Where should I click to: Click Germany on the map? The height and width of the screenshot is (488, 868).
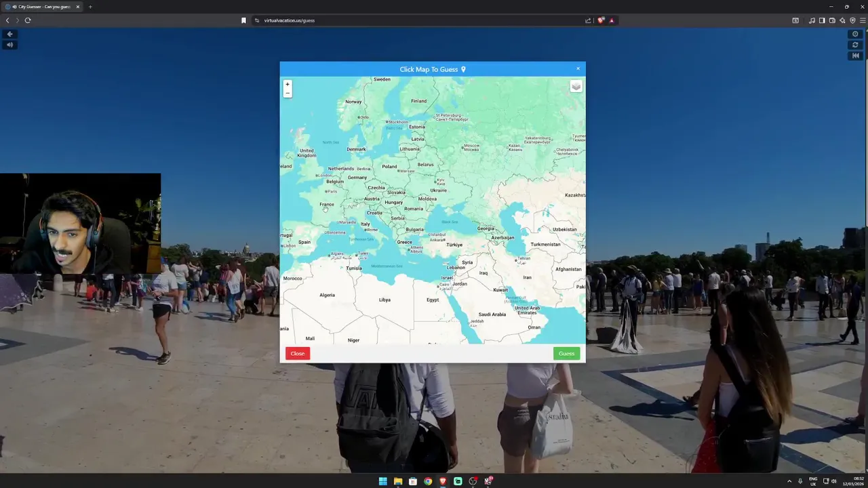click(357, 178)
